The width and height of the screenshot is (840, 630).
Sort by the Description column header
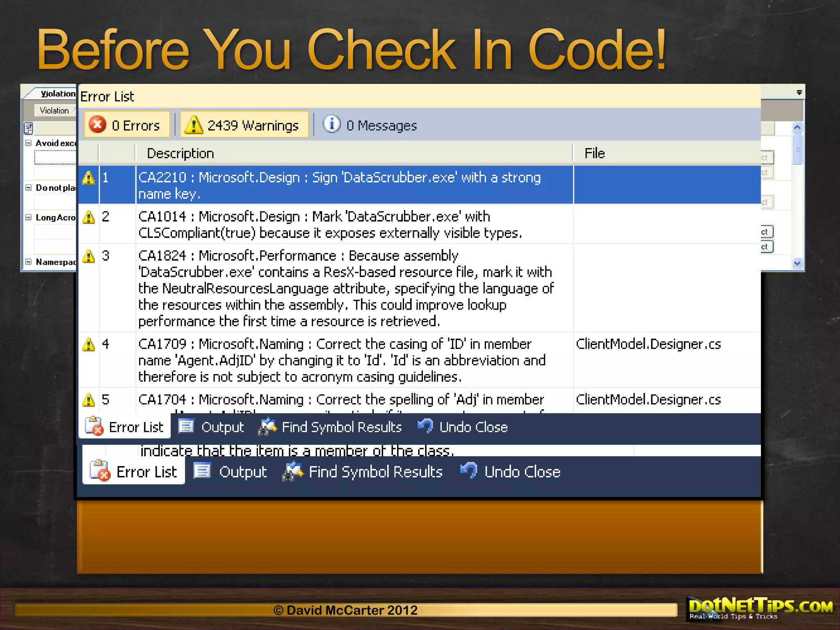[x=354, y=153]
